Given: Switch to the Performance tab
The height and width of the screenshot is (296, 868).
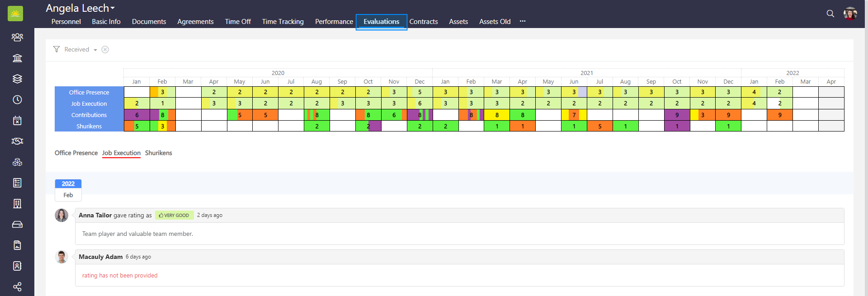Looking at the screenshot, I should point(334,22).
